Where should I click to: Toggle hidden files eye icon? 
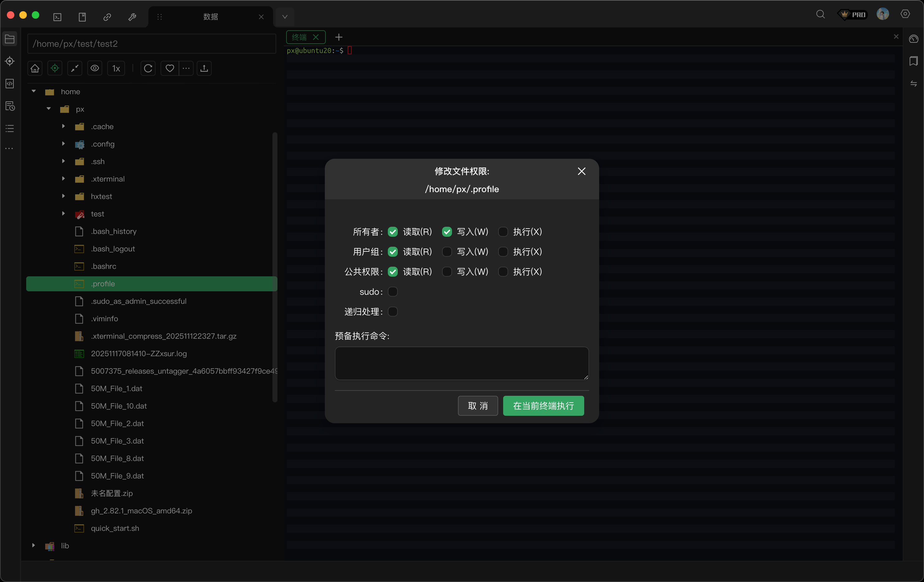pos(95,68)
